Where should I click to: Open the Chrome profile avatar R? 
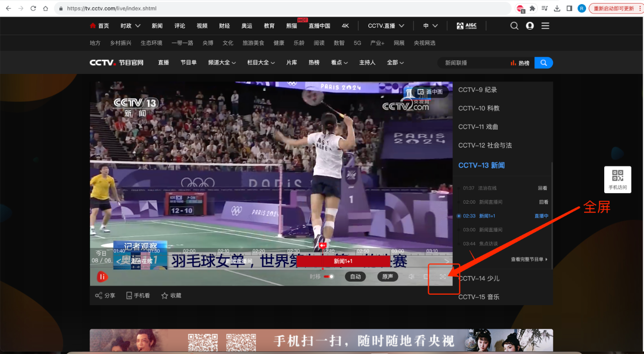(582, 9)
